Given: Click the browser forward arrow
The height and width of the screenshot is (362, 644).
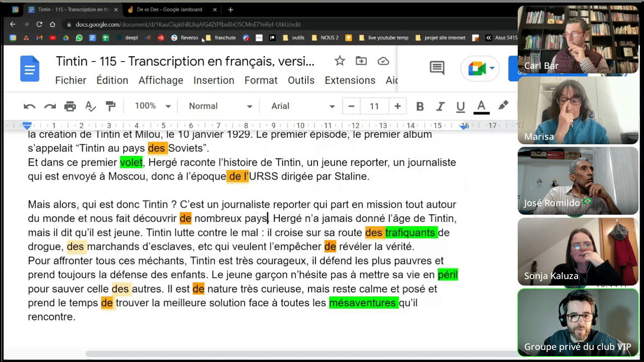Looking at the screenshot, I should 26,24.
